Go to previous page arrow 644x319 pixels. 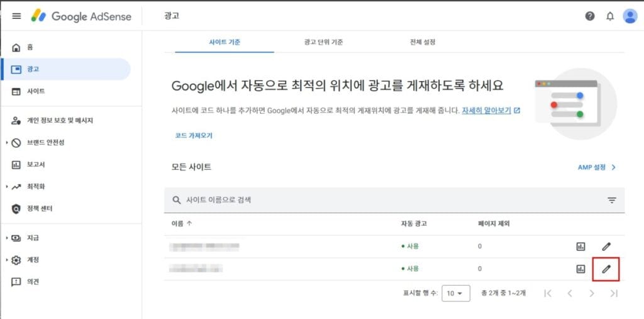570,293
